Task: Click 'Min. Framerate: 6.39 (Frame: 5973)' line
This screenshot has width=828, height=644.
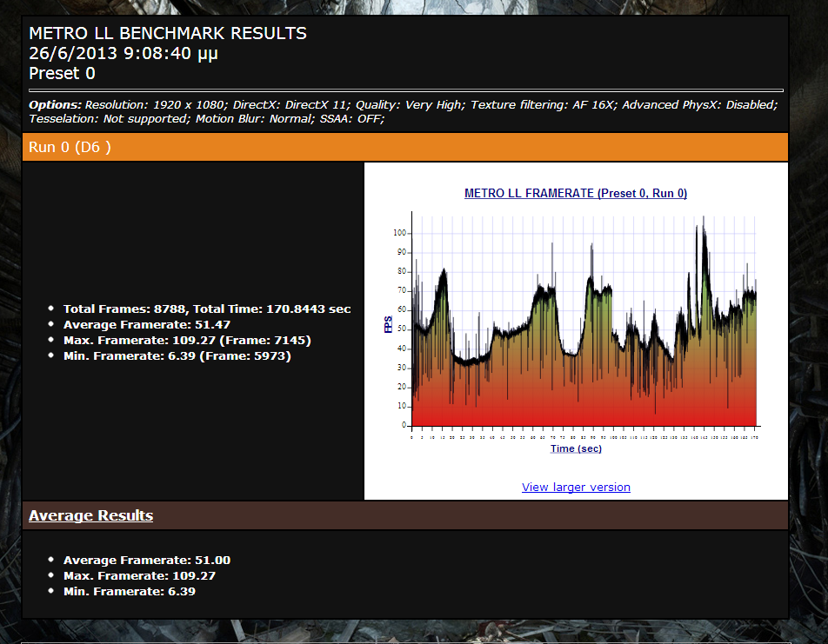Action: [x=177, y=355]
